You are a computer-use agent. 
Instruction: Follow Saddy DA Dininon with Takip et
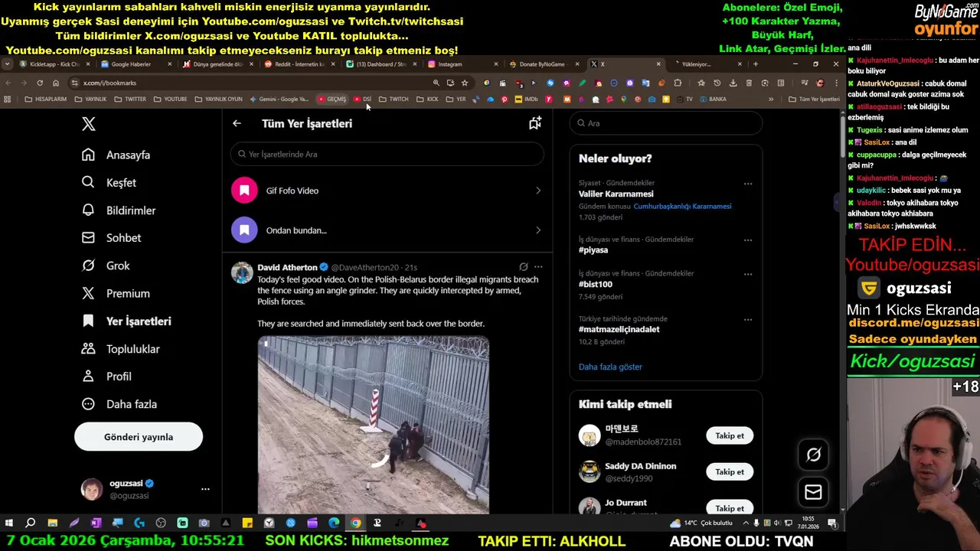[x=730, y=471]
